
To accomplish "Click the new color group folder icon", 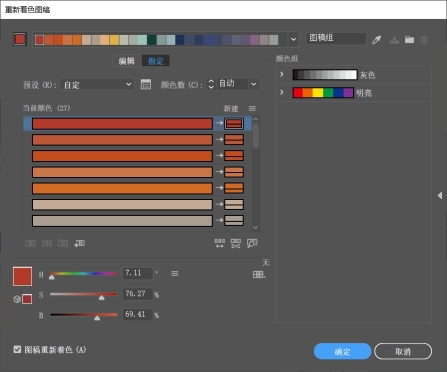I will click(x=409, y=40).
